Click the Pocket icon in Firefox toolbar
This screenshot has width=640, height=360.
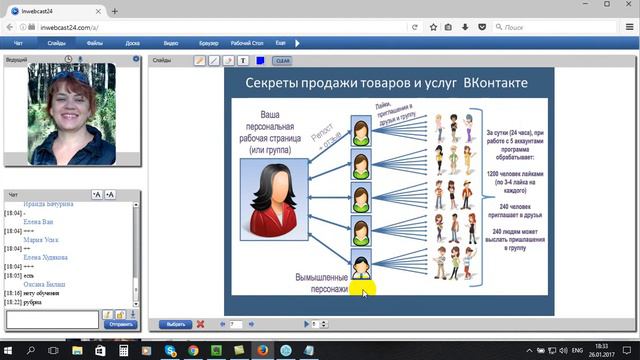click(482, 27)
